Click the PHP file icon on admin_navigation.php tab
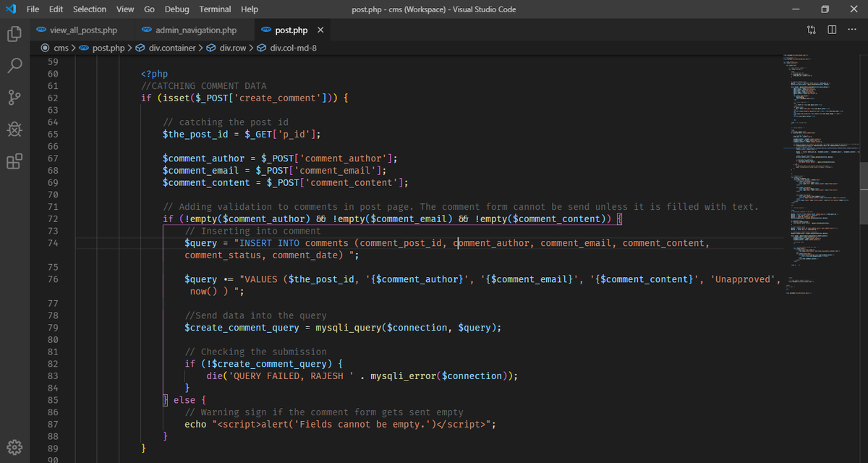 click(x=148, y=30)
